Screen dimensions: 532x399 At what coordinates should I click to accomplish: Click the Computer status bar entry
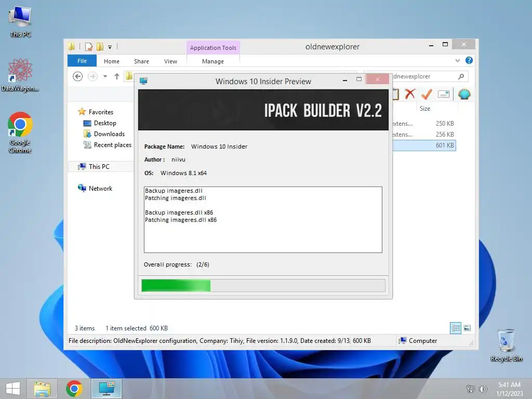click(x=418, y=341)
